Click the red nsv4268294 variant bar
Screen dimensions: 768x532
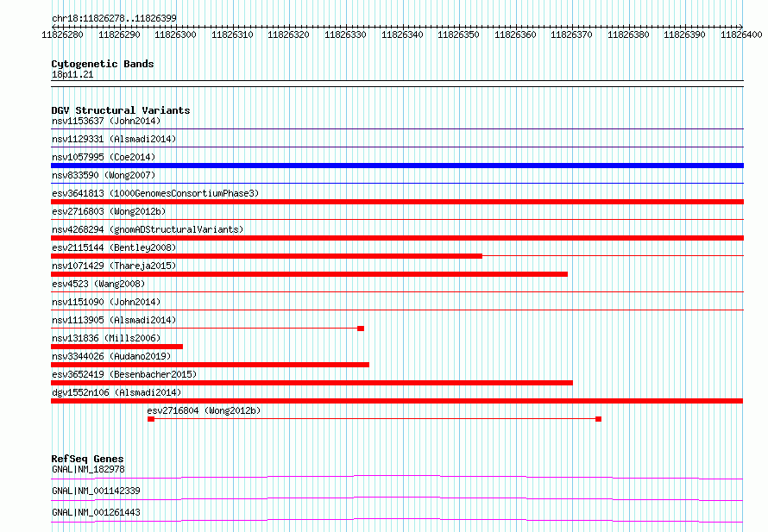[397, 238]
